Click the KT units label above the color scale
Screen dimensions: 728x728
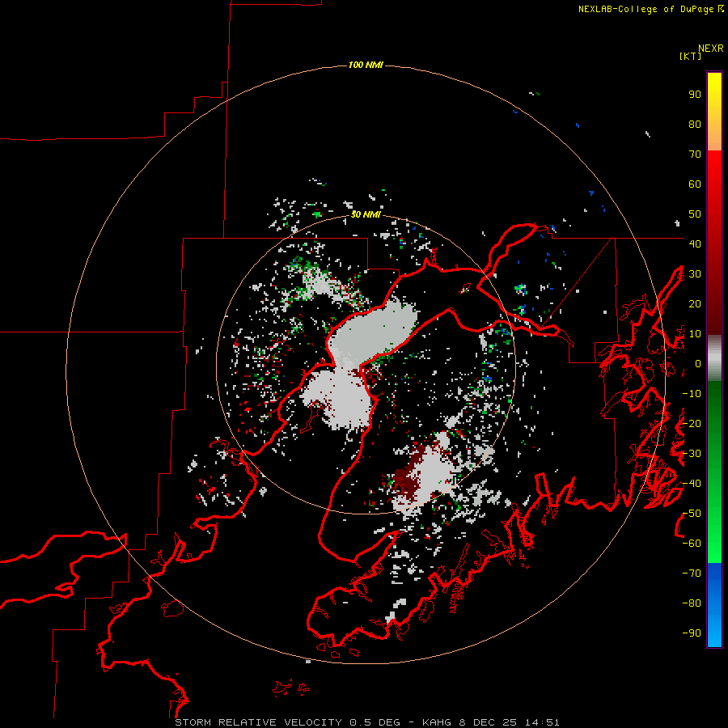691,56
